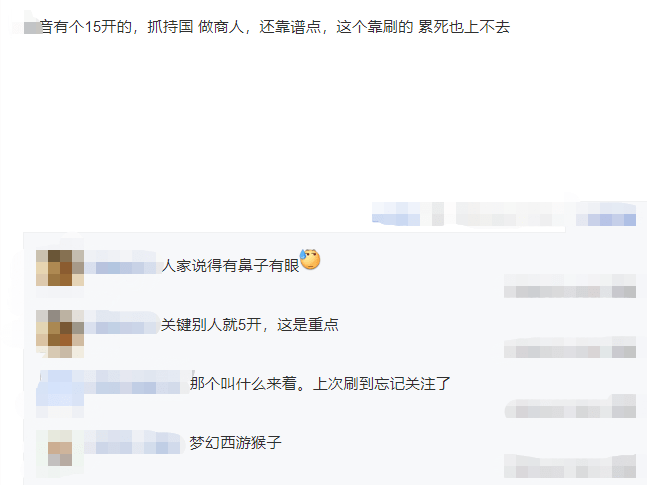This screenshot has width=647, height=485.
Task: Click blurred time/reply info under 这是重点 comment
Action: (x=570, y=346)
